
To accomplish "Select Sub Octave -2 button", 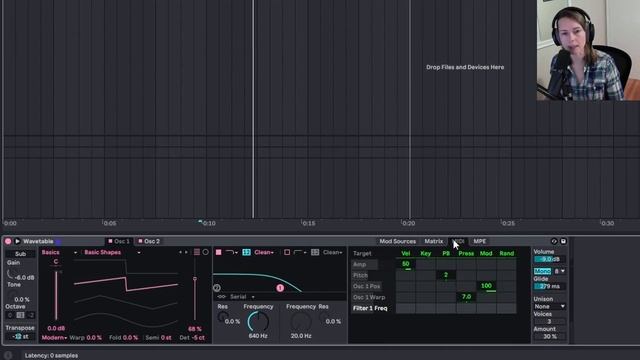I will coord(31,315).
